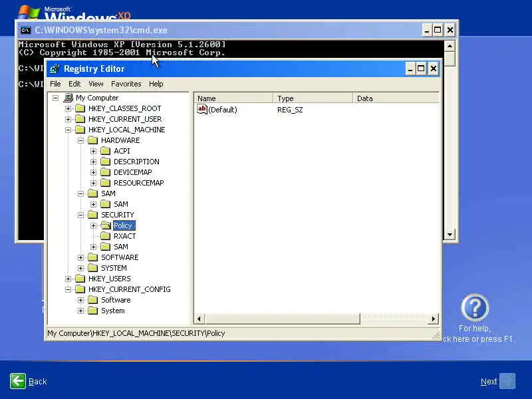Click the right arrow of horizontal scrollbar
532x399 pixels.
(x=434, y=319)
